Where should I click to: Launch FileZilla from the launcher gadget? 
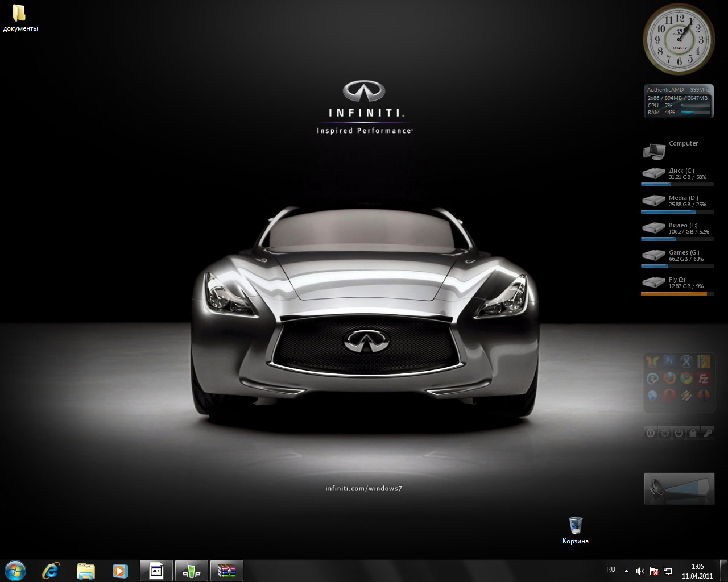click(x=704, y=378)
